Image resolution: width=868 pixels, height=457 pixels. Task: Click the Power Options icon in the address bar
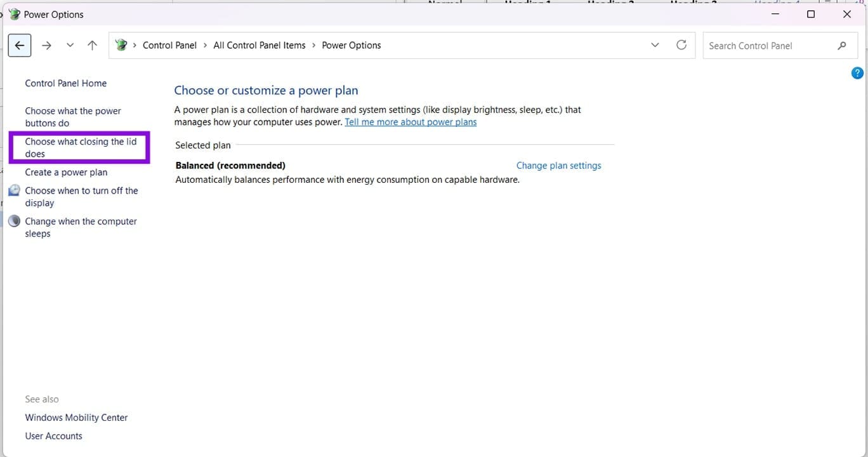pos(121,45)
